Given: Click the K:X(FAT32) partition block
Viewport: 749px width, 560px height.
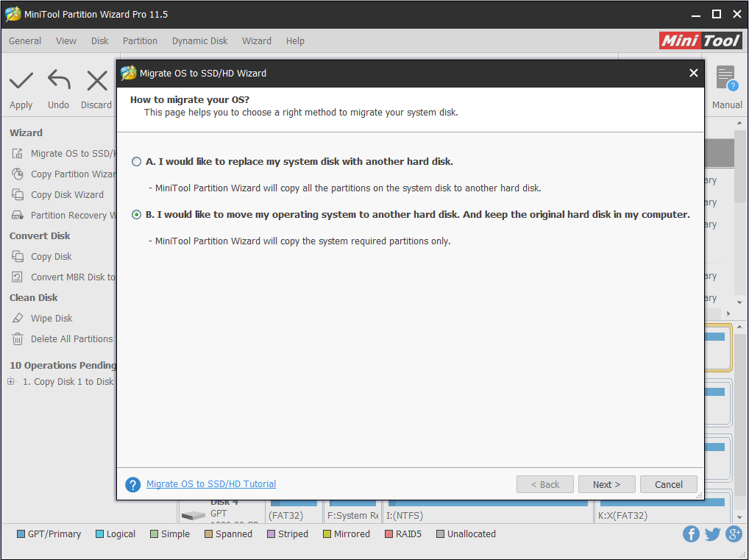Looking at the screenshot, I should point(663,511).
